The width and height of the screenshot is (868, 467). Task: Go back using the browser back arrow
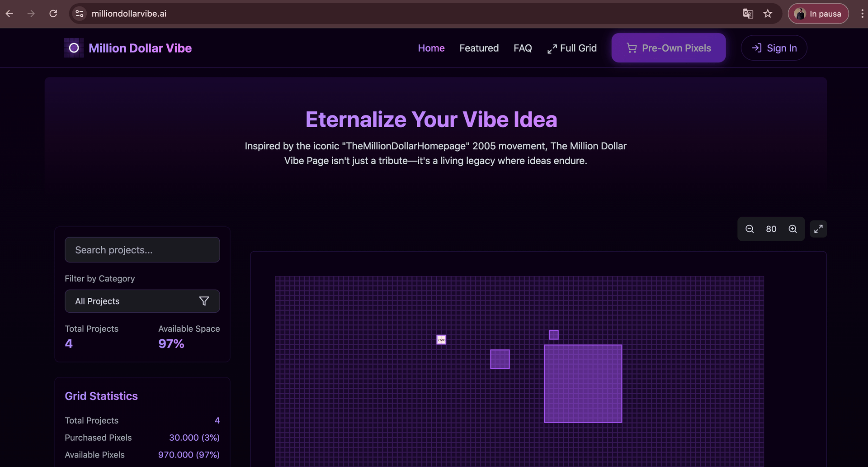9,14
